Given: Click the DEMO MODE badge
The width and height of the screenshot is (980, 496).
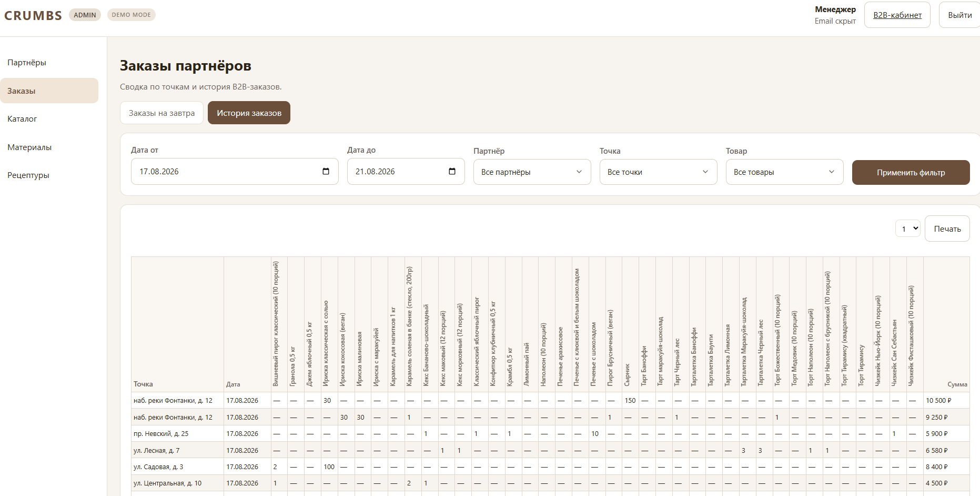Looking at the screenshot, I should (x=131, y=15).
